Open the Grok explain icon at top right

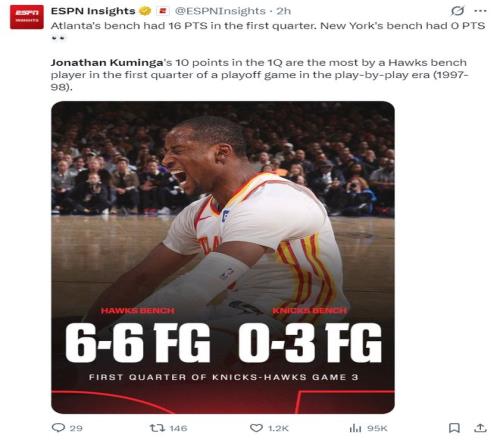[x=457, y=11]
